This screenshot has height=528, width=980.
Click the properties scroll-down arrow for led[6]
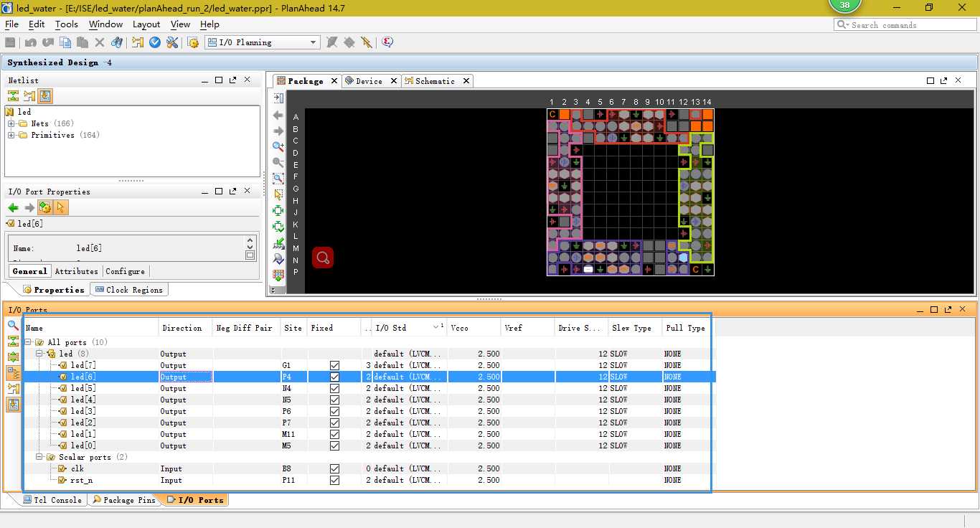click(250, 246)
